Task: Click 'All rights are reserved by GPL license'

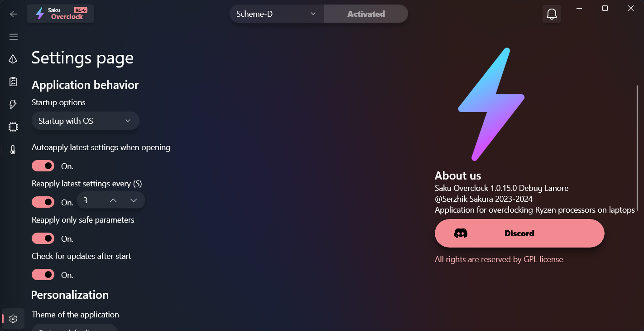Action: [x=499, y=259]
